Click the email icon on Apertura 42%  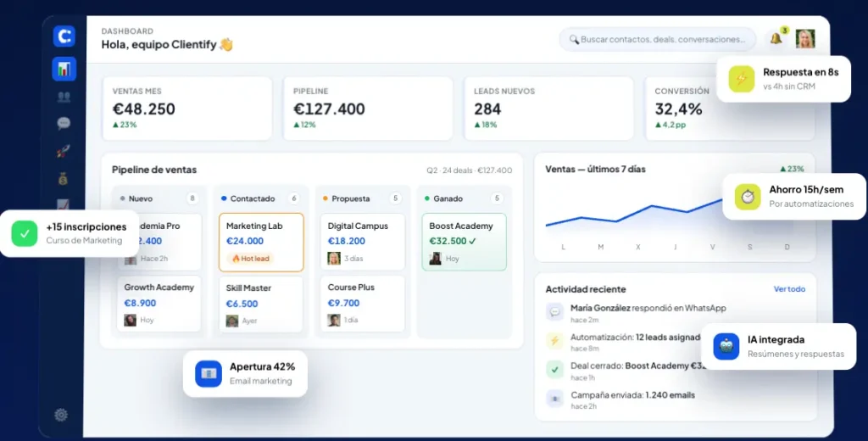point(209,373)
